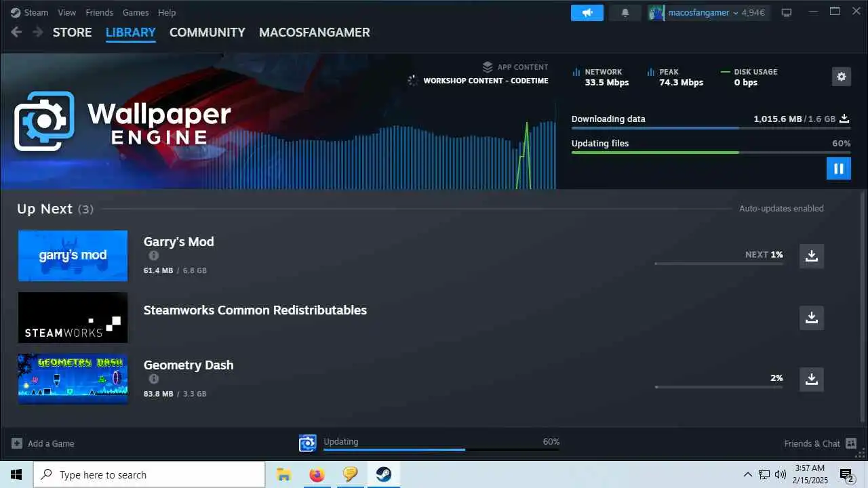
Task: Open the View menu
Action: coord(67,12)
